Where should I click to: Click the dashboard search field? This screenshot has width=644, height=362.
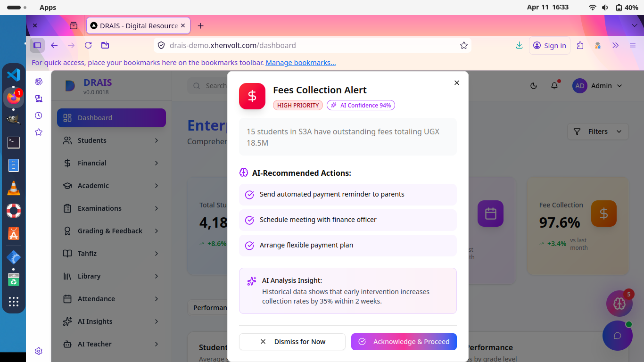click(207, 86)
